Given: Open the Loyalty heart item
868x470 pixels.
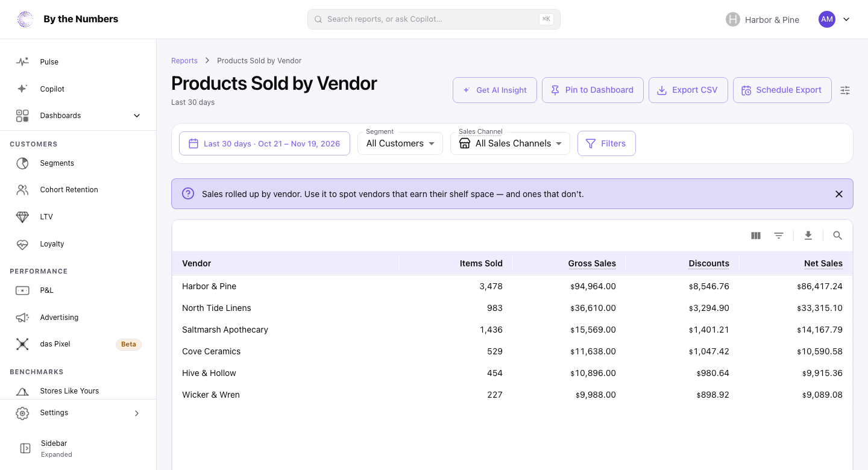Looking at the screenshot, I should click(x=78, y=244).
